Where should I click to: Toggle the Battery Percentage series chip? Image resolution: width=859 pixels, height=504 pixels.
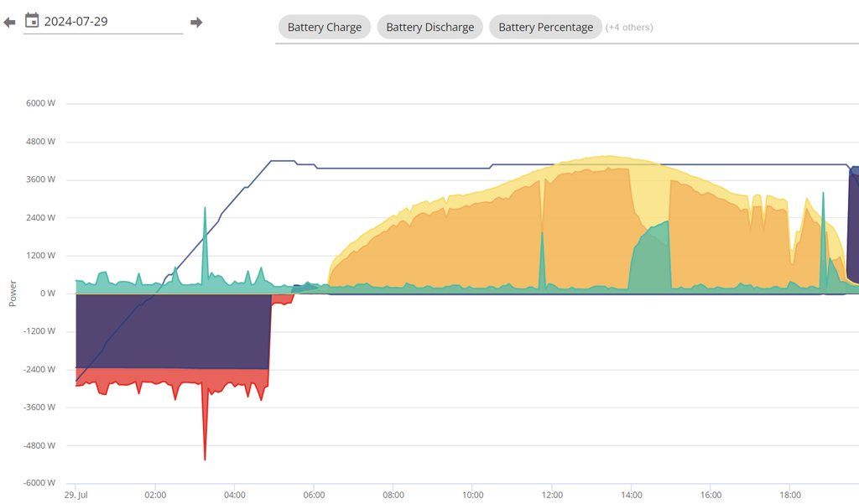pos(545,27)
